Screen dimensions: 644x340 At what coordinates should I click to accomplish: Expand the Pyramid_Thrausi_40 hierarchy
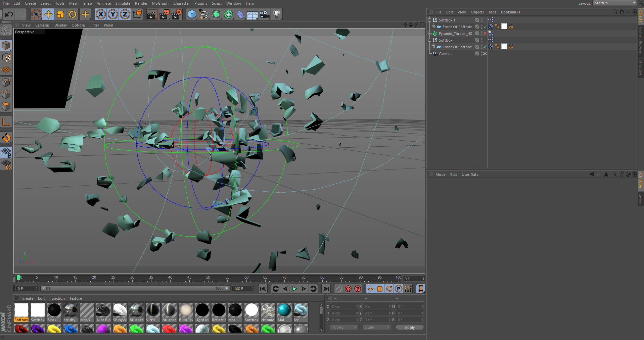[430, 34]
